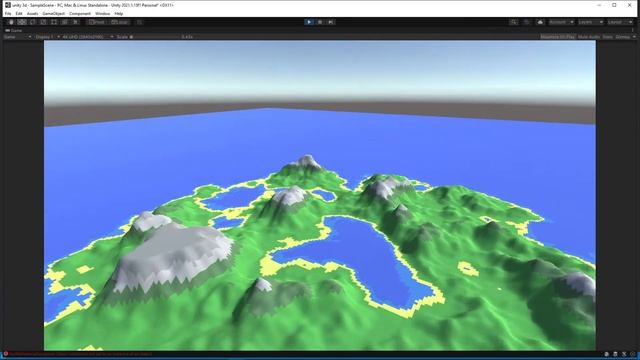Open the Game view mode dropdown

point(18,37)
